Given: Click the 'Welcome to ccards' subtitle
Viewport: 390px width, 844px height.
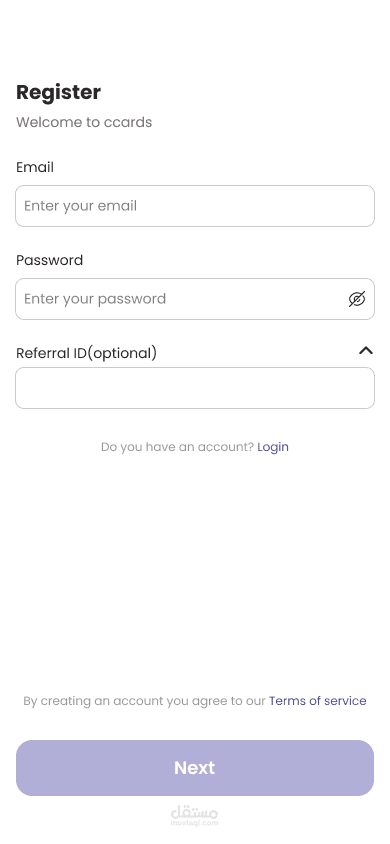Looking at the screenshot, I should tap(84, 122).
